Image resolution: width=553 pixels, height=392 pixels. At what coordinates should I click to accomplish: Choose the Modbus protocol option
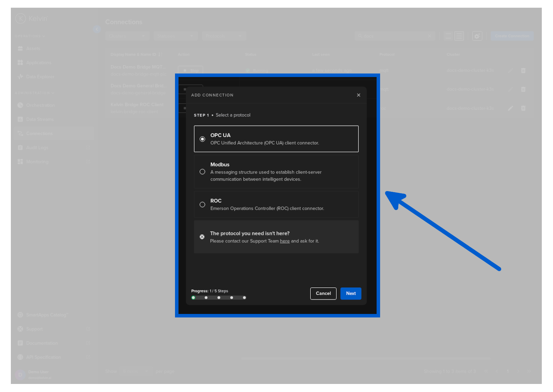(202, 172)
